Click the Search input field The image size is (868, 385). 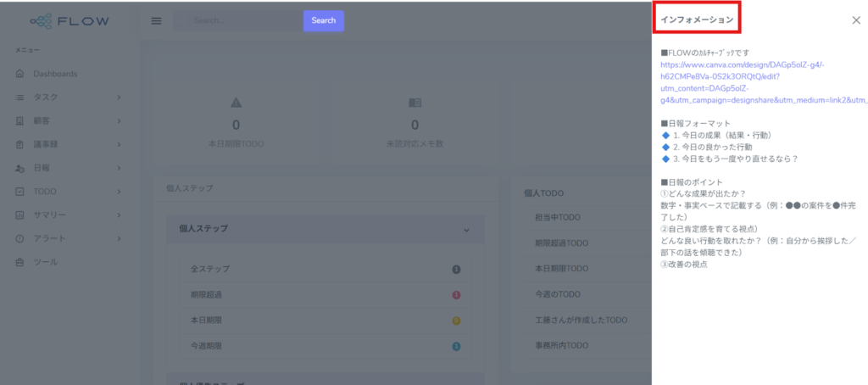[237, 20]
